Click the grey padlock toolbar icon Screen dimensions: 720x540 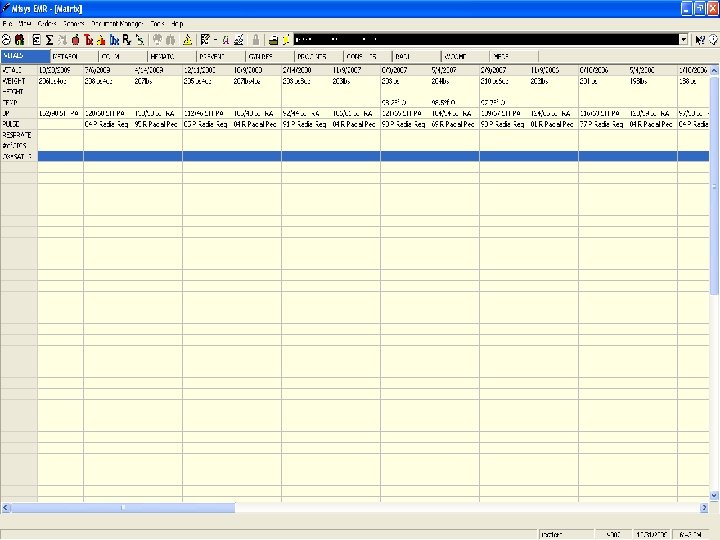pyautogui.click(x=256, y=40)
